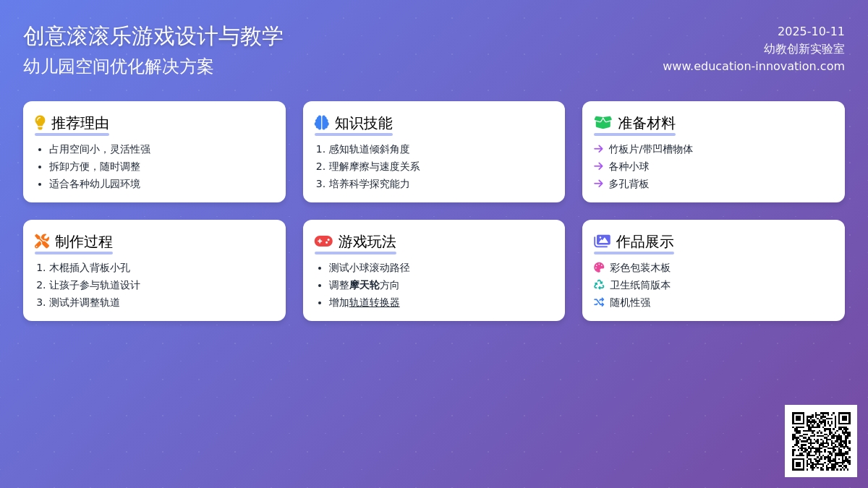Click the tools icon beside 制作过程
Image resolution: width=868 pixels, height=488 pixels.
tap(42, 241)
